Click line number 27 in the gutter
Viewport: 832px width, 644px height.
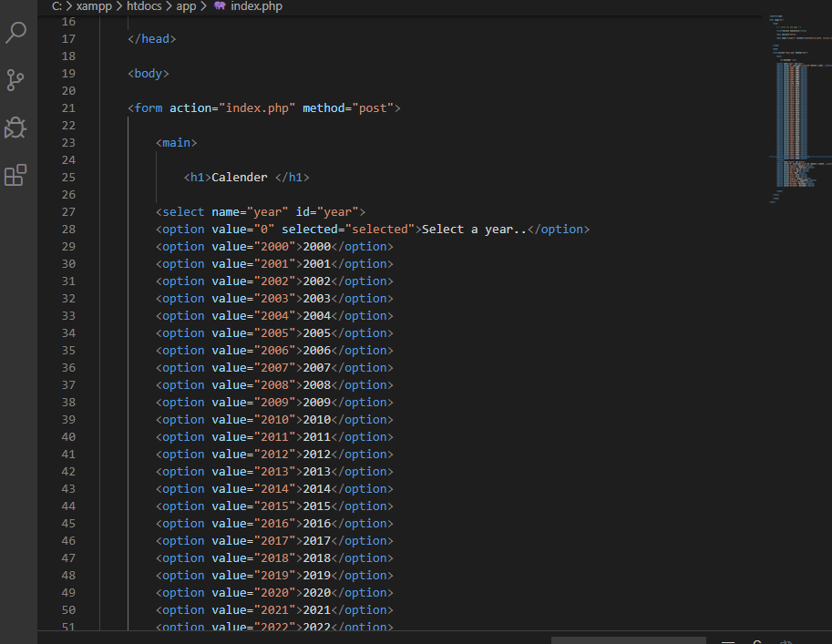pos(68,212)
